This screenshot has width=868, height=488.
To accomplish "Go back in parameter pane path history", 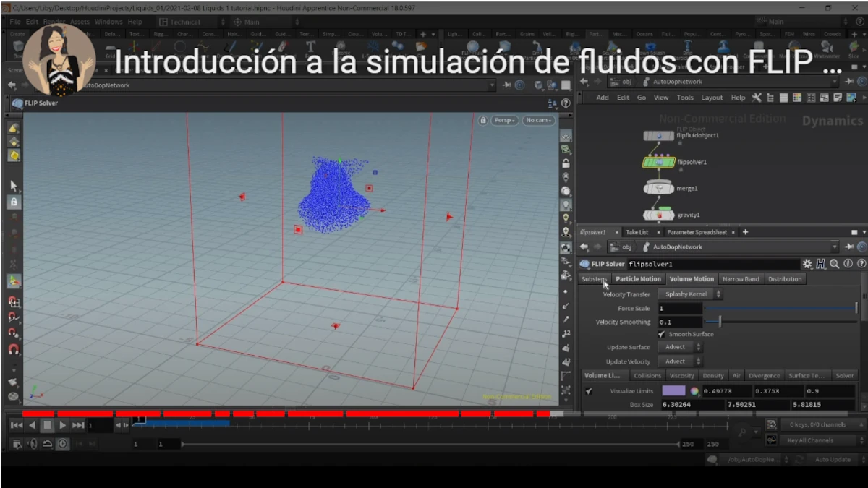I will coord(584,247).
